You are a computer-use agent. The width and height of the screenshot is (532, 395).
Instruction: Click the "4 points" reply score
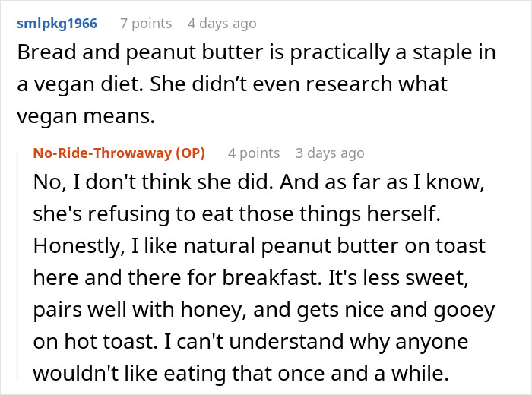pyautogui.click(x=254, y=153)
